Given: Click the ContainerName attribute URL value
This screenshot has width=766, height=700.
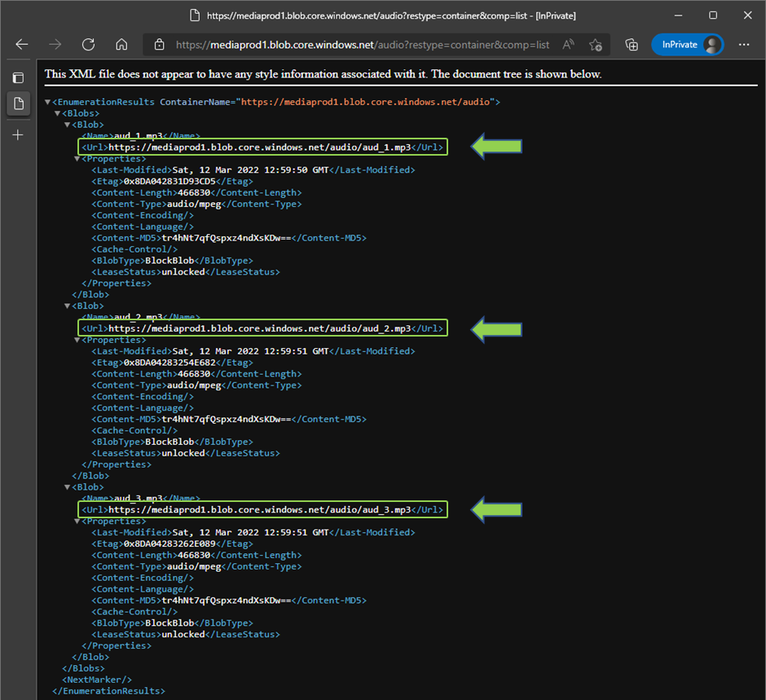Looking at the screenshot, I should [x=365, y=102].
